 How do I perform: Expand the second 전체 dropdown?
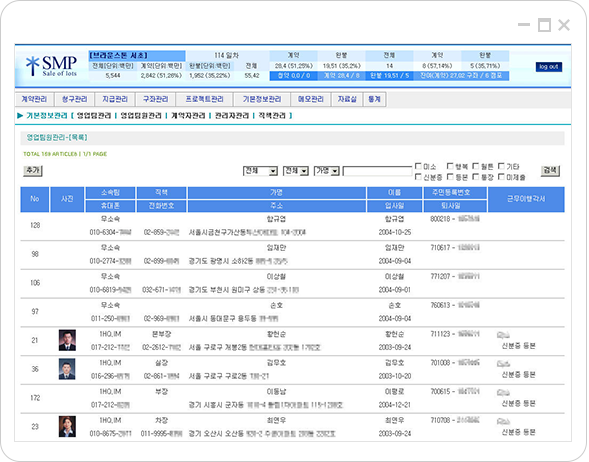(x=296, y=171)
